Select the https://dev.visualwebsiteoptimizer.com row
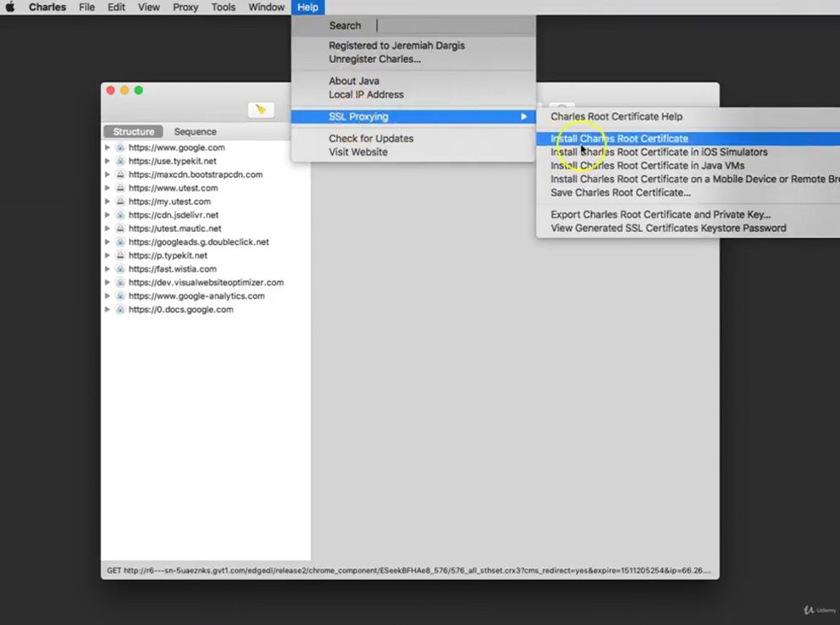The image size is (840, 625). coord(206,282)
